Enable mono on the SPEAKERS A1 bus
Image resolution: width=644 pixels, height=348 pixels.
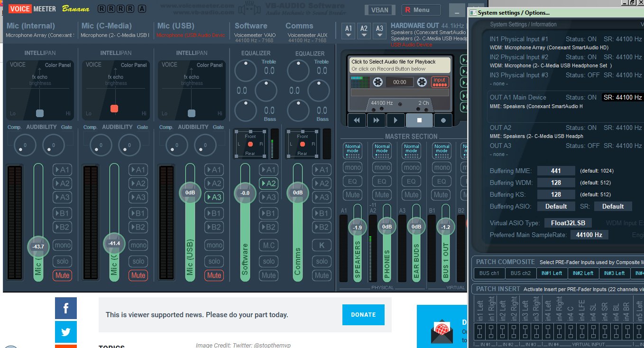(352, 167)
